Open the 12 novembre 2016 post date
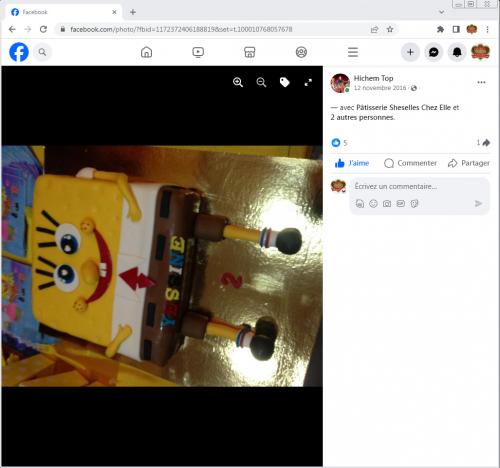This screenshot has width=500, height=468. coord(380,88)
